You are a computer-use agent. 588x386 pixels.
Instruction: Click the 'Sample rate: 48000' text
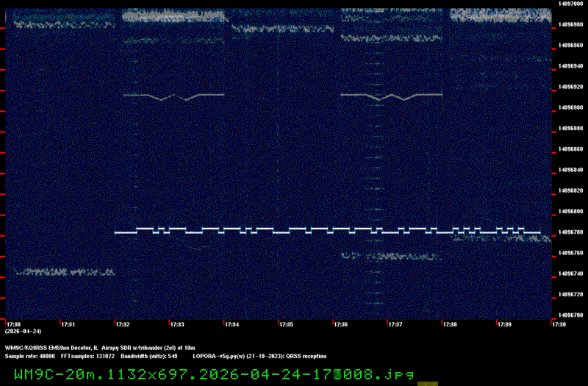click(29, 357)
